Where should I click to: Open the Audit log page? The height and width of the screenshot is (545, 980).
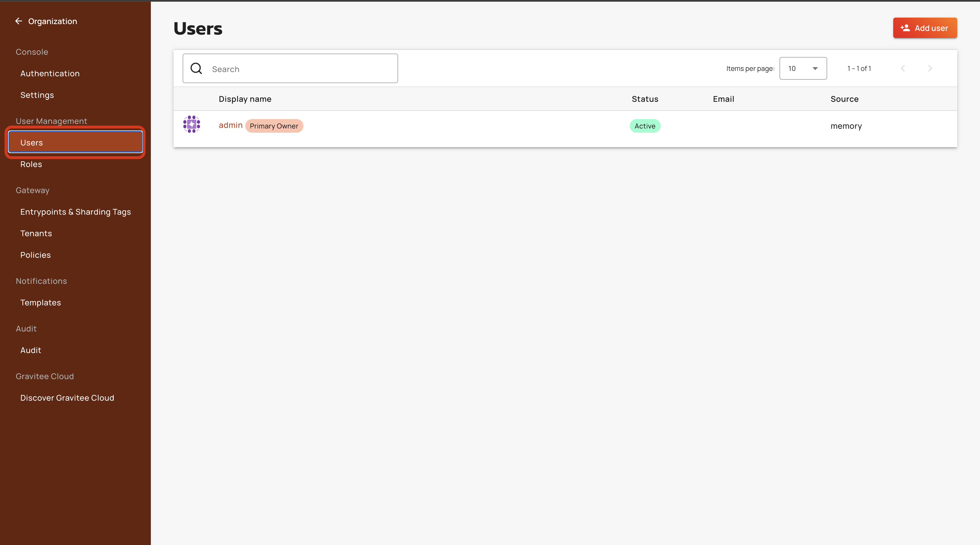tap(30, 350)
